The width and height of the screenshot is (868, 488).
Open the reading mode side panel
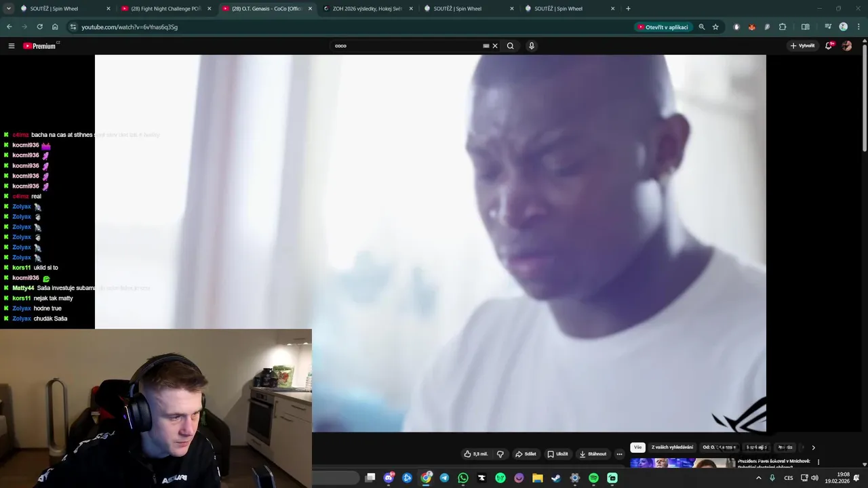(806, 27)
